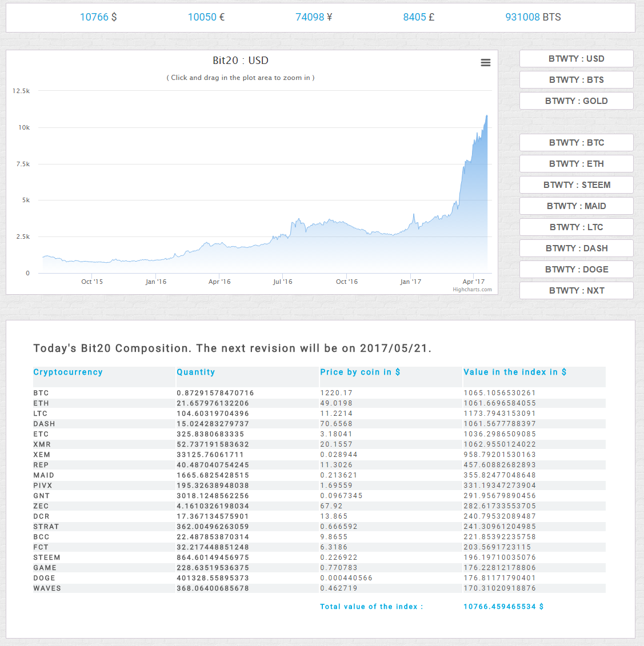
Task: Open the chart context menu hamburger icon
Action: (x=485, y=63)
